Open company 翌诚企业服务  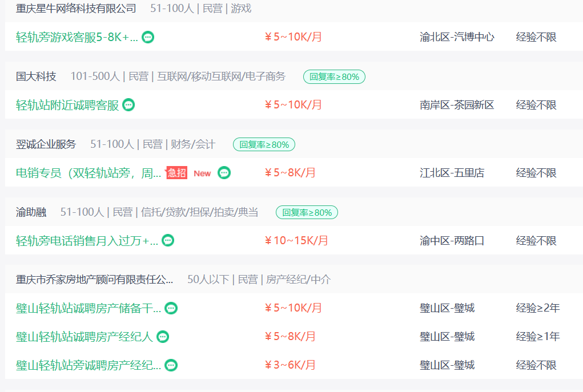coord(46,144)
